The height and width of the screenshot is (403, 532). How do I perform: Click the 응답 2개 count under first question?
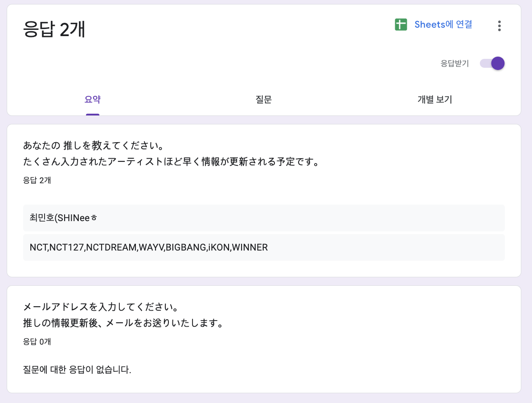click(37, 180)
